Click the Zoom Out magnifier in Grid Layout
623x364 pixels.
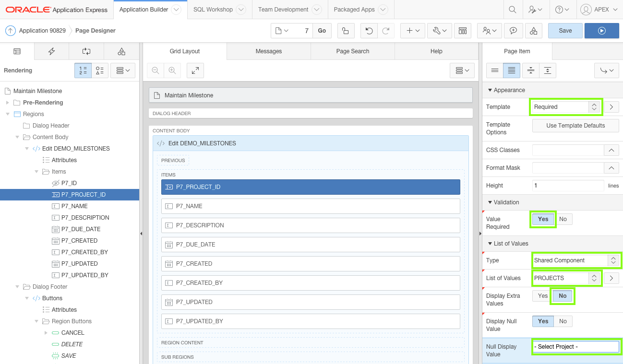click(156, 70)
